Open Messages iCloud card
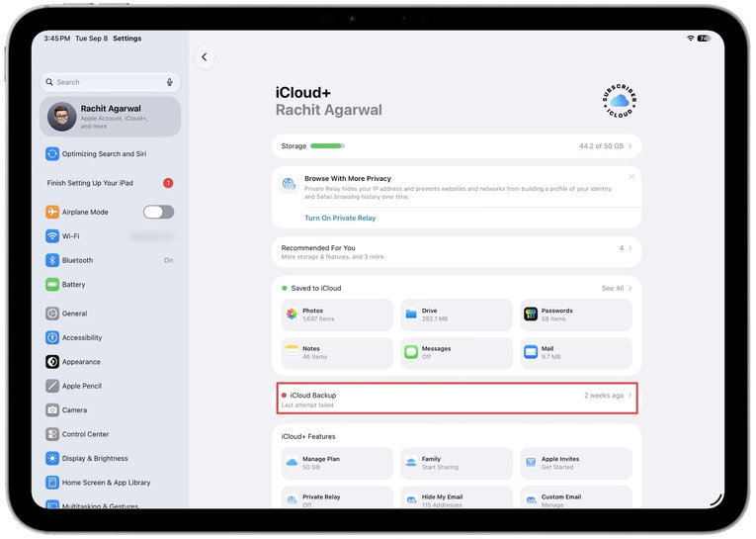 point(457,353)
